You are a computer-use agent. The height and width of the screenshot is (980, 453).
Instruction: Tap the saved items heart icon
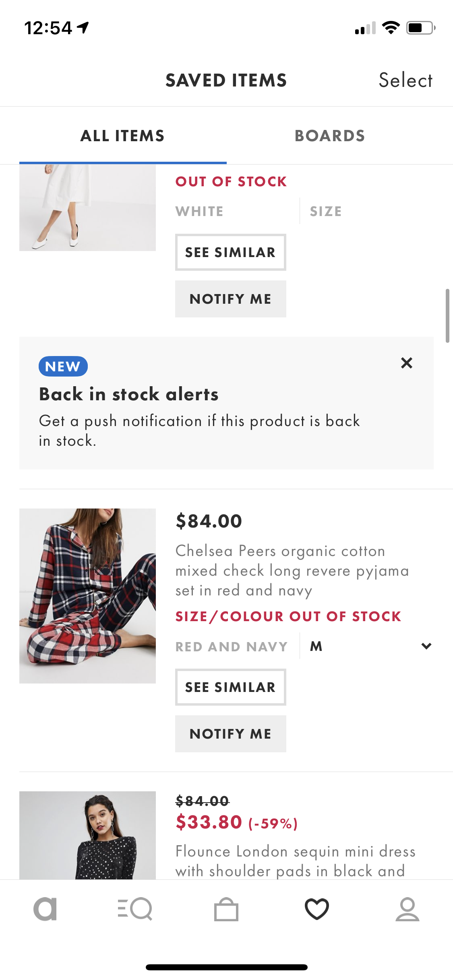point(317,909)
